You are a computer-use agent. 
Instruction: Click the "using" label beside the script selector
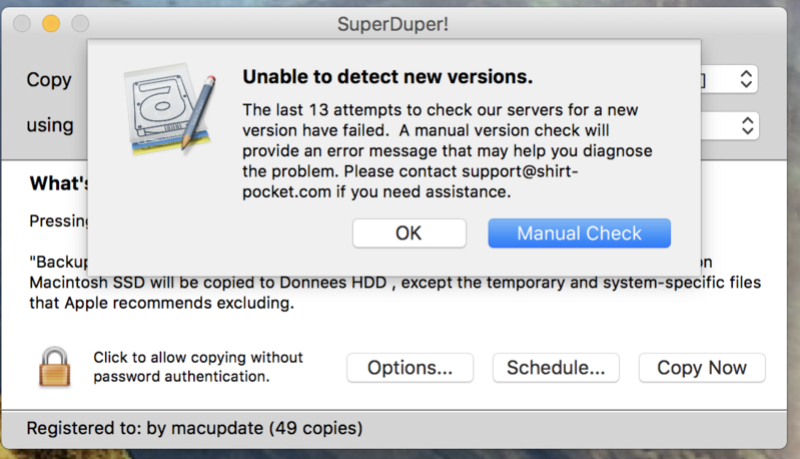(50, 126)
